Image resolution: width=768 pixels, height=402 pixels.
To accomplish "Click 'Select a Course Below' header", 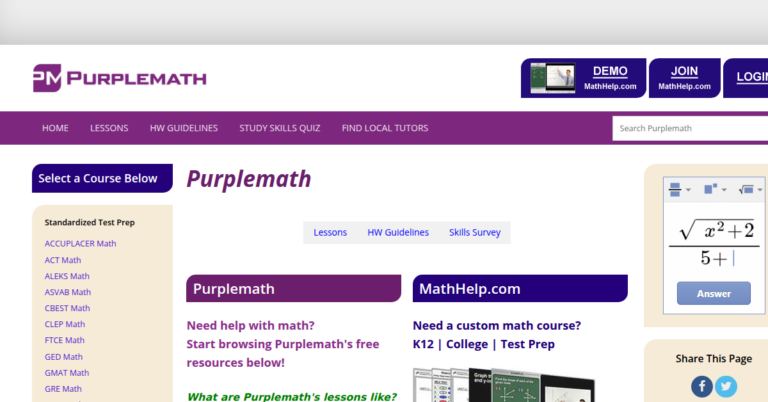I will pyautogui.click(x=102, y=178).
